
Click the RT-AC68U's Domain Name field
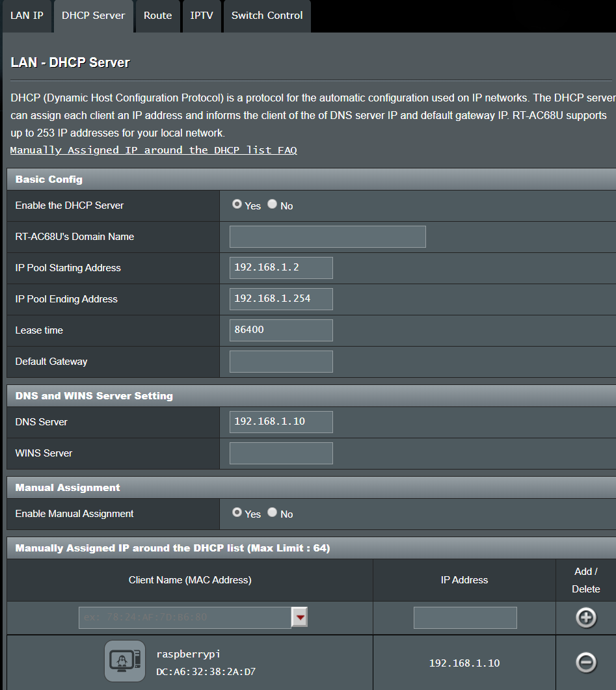[x=327, y=237]
